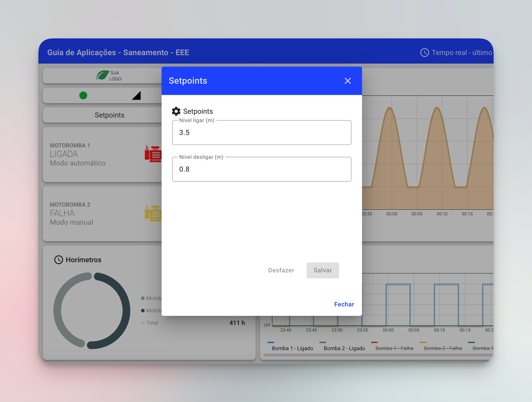Open the Setpoints sidebar button
Image resolution: width=532 pixels, height=402 pixels.
pos(109,115)
